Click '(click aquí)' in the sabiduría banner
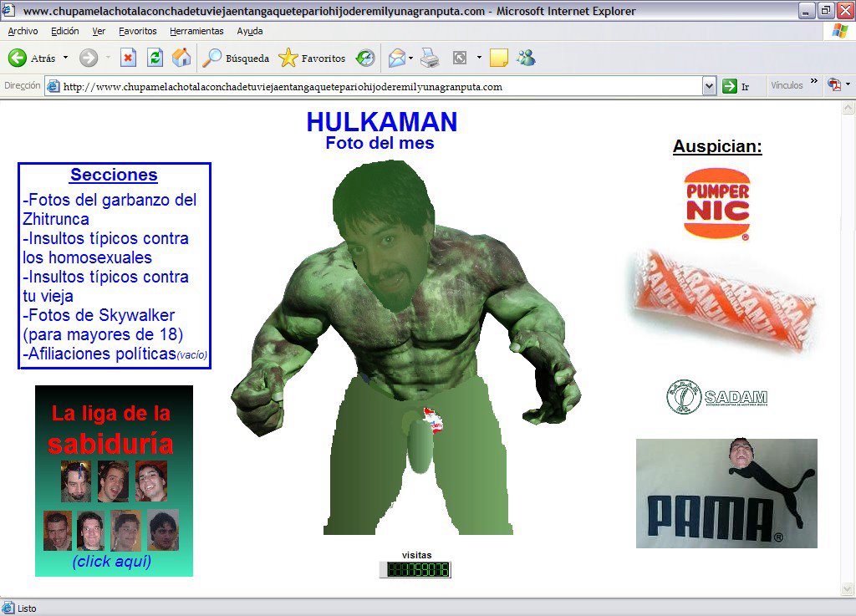Viewport: 856px width, 616px height. click(x=112, y=561)
